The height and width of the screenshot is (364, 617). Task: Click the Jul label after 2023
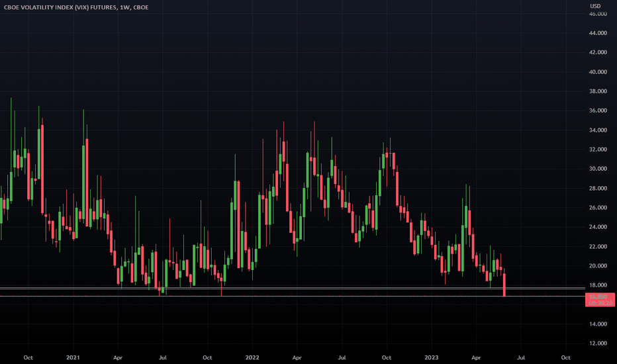[520, 357]
